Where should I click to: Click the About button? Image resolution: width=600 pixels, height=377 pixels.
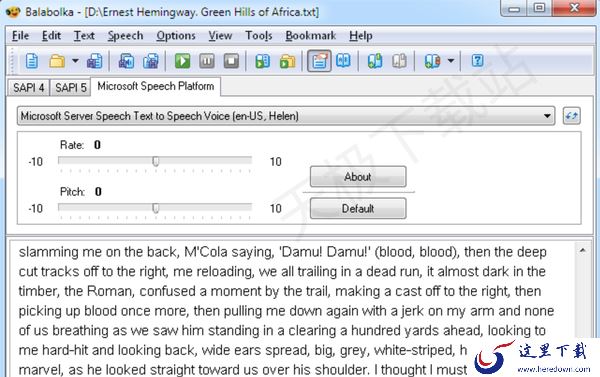coord(358,176)
